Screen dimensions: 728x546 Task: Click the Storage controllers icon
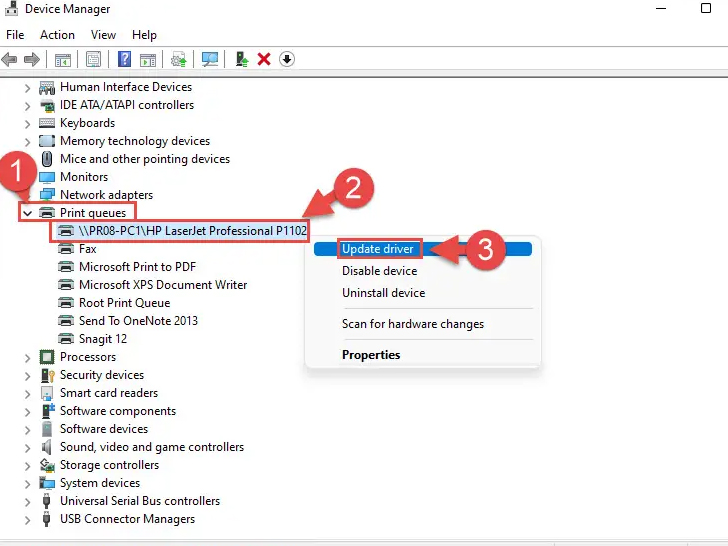[47, 465]
